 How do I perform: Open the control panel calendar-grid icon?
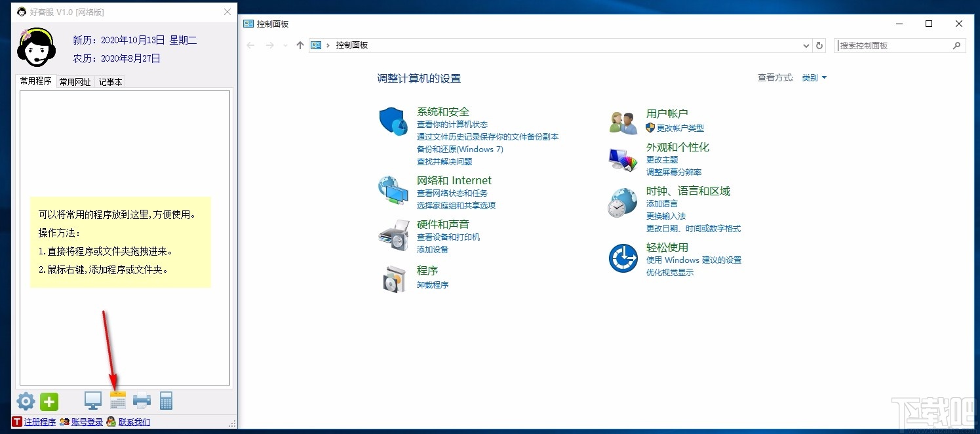[118, 401]
